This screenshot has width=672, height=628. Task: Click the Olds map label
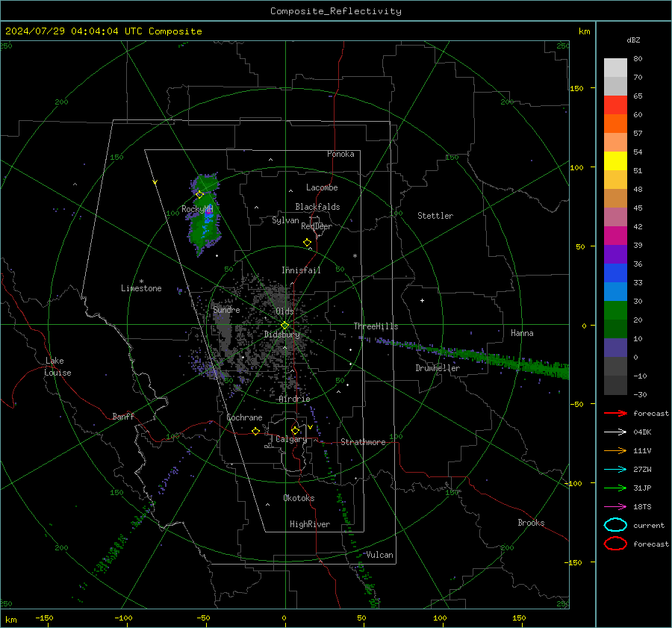click(284, 311)
